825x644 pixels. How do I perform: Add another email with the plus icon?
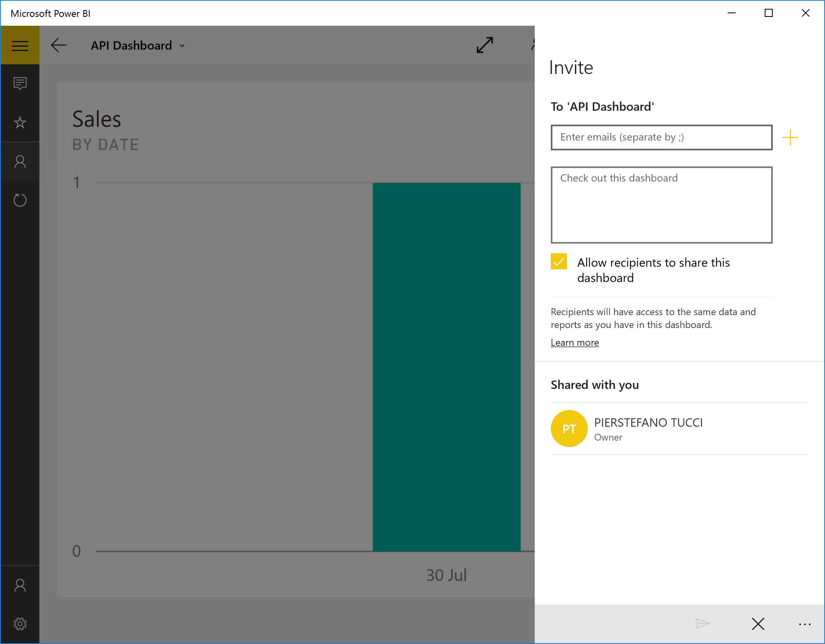(x=790, y=137)
